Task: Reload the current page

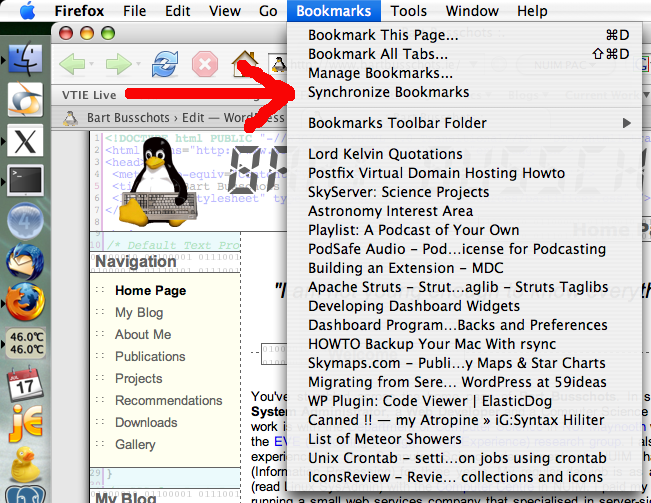Action: tap(165, 64)
